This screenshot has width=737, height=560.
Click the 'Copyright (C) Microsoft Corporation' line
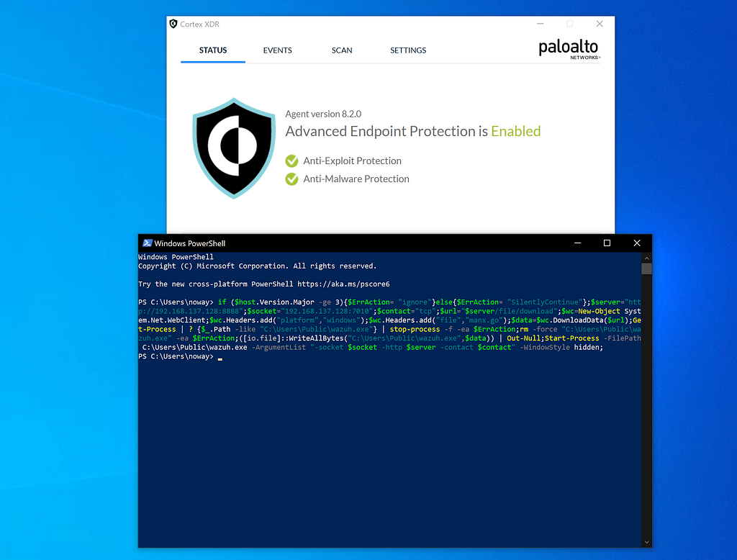257,266
